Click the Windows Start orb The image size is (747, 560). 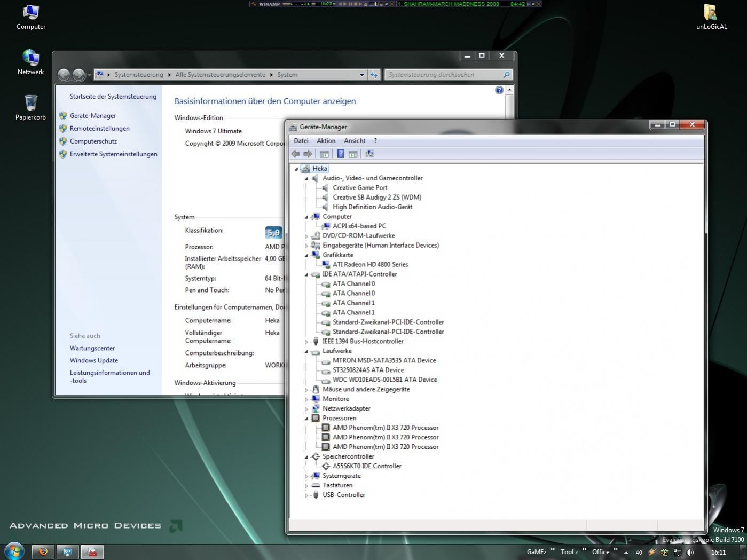coord(14,551)
